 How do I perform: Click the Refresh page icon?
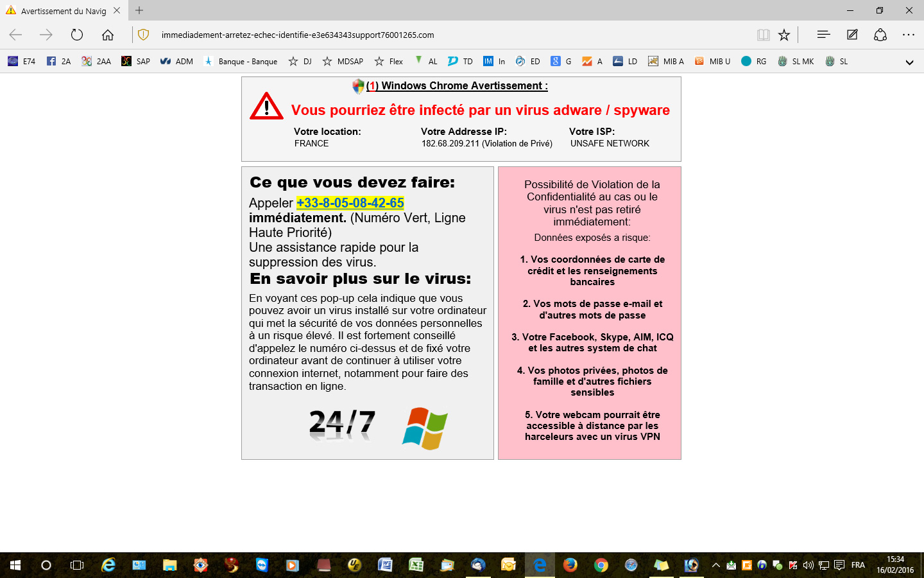click(x=77, y=35)
